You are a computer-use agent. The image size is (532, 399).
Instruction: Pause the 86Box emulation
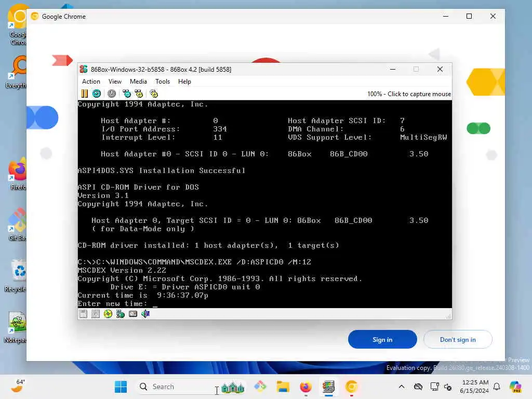click(85, 94)
